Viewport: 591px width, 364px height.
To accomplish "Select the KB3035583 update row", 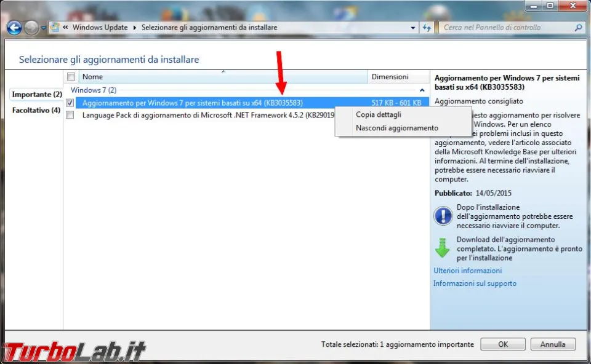I will point(252,103).
